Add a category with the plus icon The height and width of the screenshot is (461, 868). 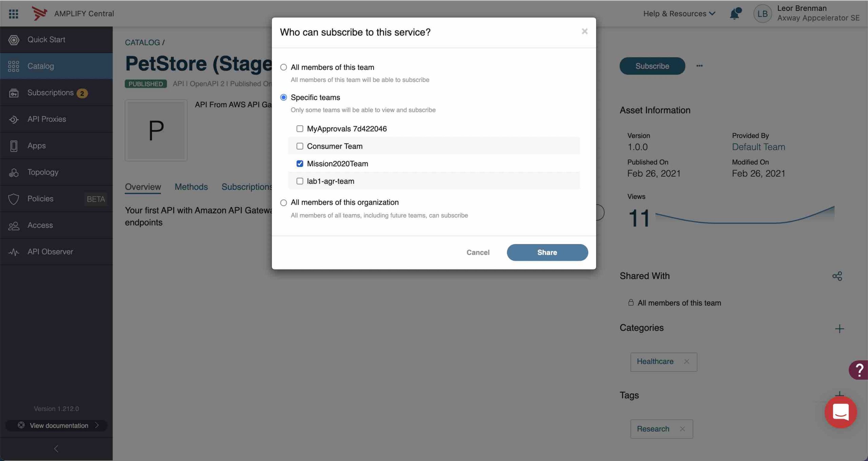tap(840, 328)
